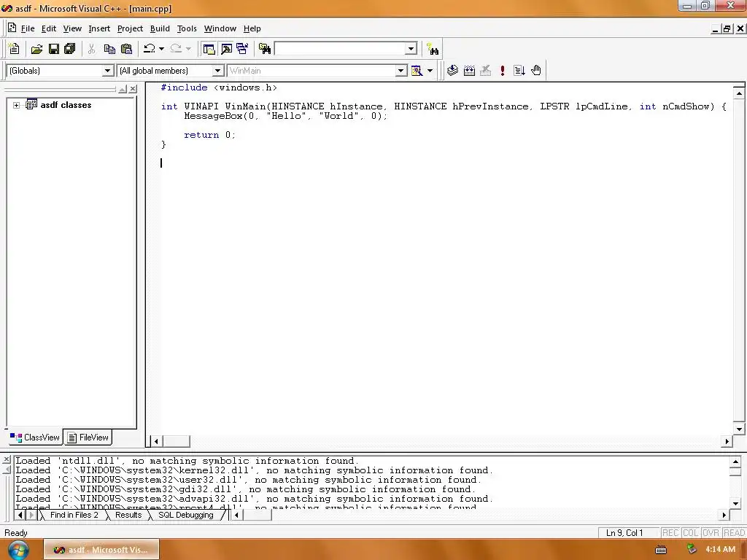The height and width of the screenshot is (560, 747).
Task: Open the WinMain members dropdown
Action: pos(401,71)
